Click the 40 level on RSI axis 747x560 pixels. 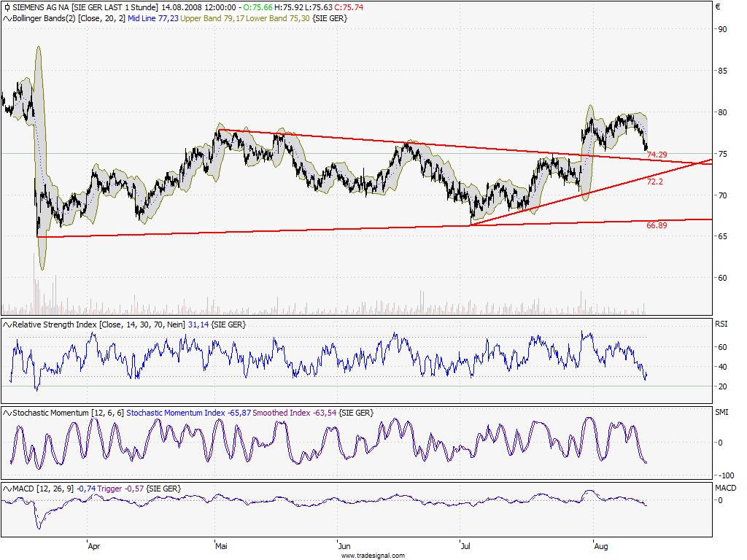point(723,367)
